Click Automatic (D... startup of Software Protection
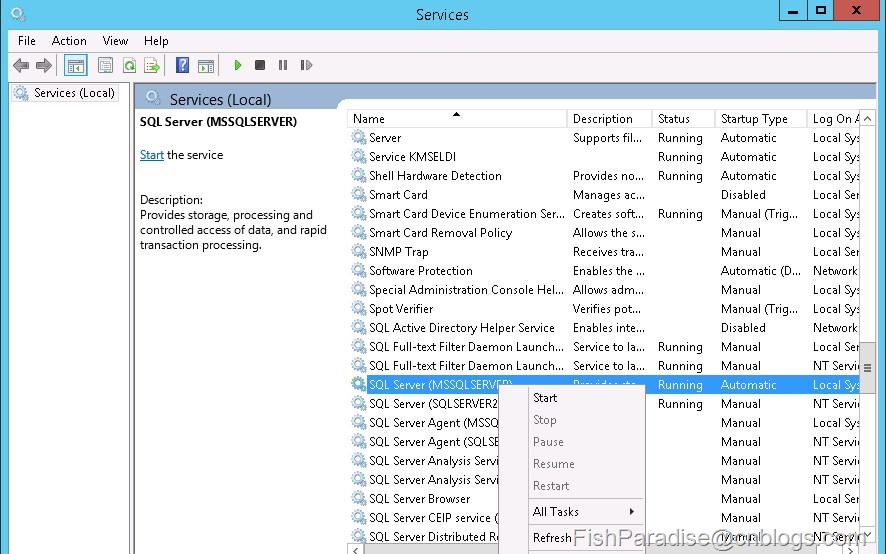Screen dimensions: 886x554 761,271
